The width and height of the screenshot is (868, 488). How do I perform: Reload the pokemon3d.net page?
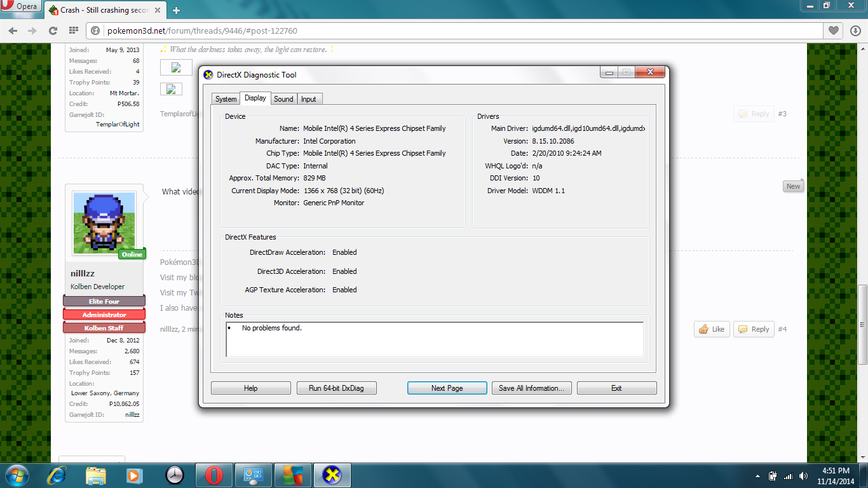53,30
